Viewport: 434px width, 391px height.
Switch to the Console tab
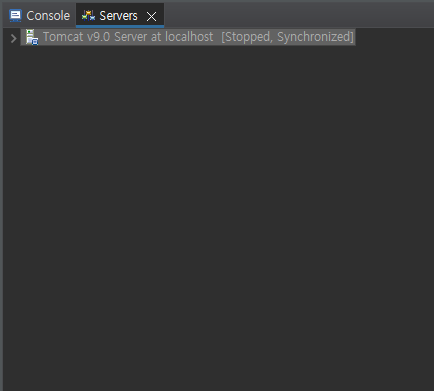pyautogui.click(x=40, y=16)
